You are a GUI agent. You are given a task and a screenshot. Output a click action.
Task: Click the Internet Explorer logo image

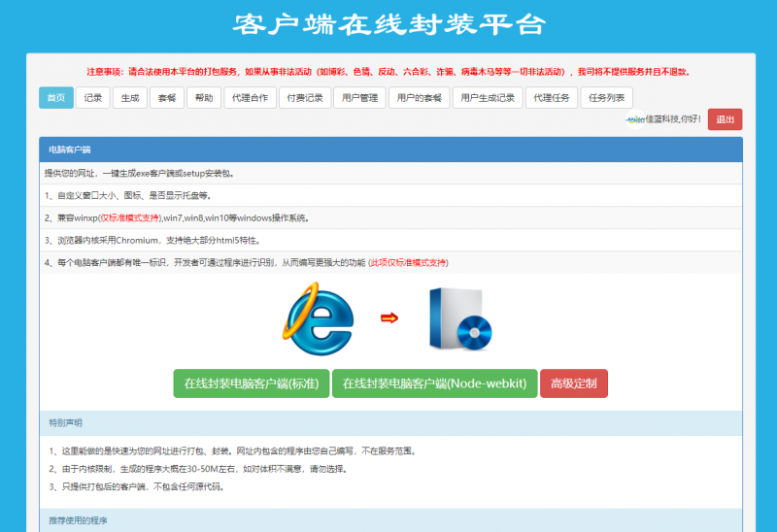pyautogui.click(x=319, y=318)
